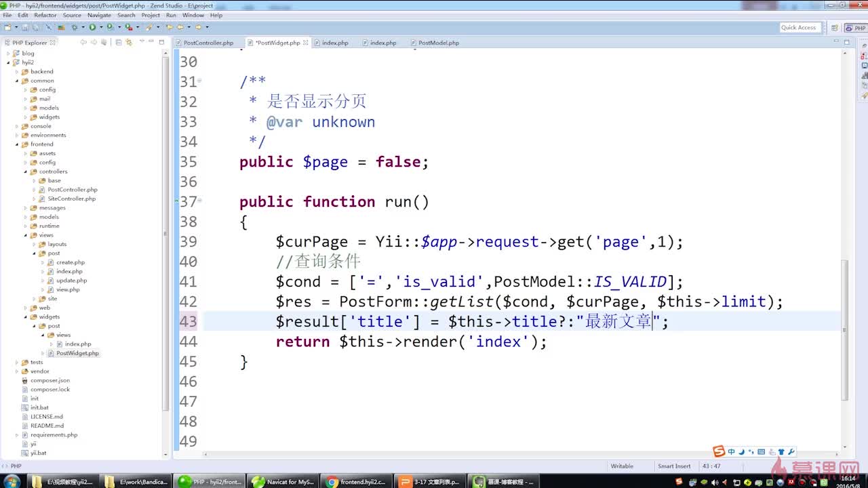Screen dimensions: 868x488
Task: Open the Open Perspective button
Action: (x=833, y=28)
